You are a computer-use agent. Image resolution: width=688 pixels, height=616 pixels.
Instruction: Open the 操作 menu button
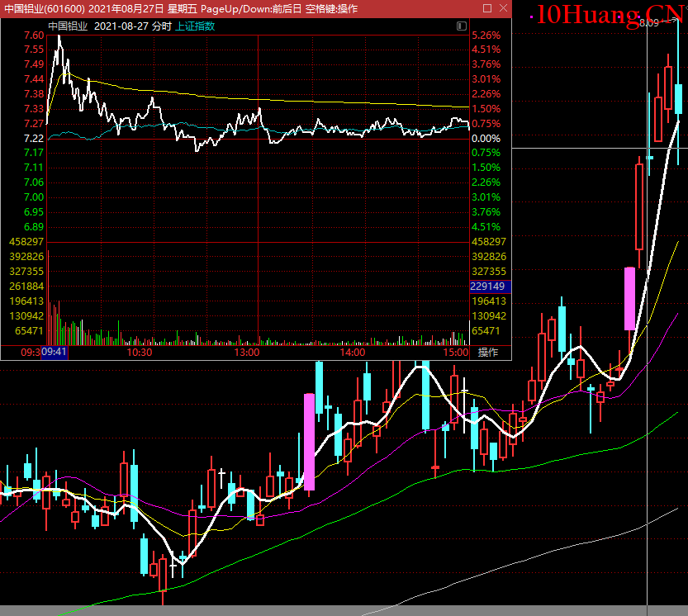point(487,353)
